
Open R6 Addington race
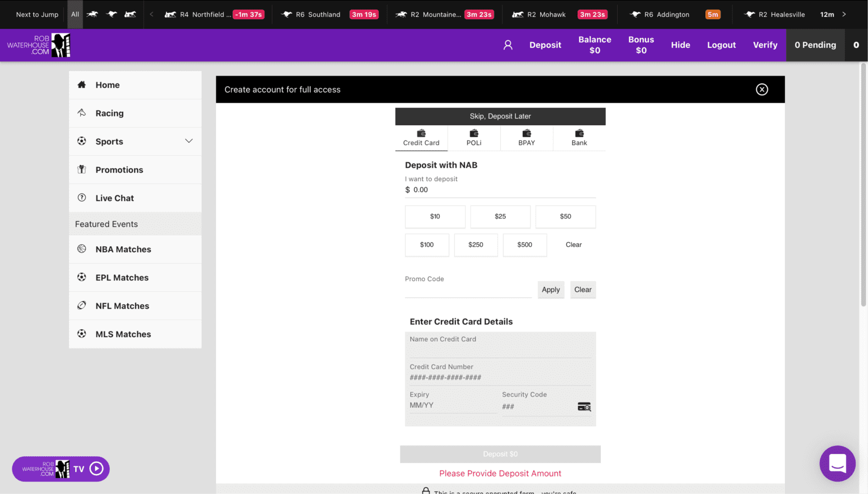click(x=675, y=15)
